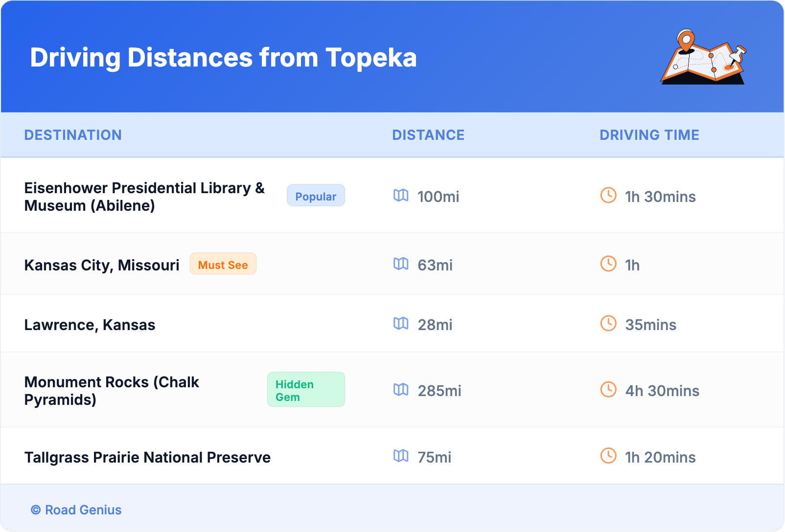Click the Distance column header
Viewport: 785px width, 532px height.
(x=428, y=135)
